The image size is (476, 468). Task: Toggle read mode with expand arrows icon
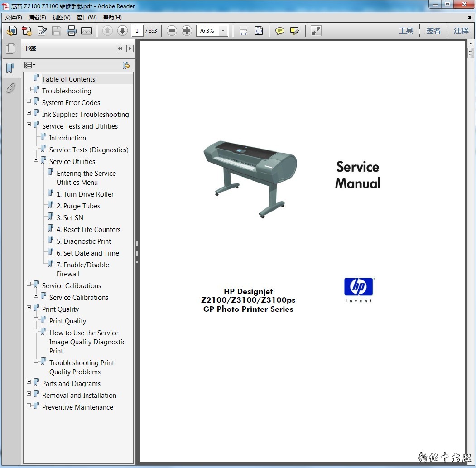[x=316, y=31]
